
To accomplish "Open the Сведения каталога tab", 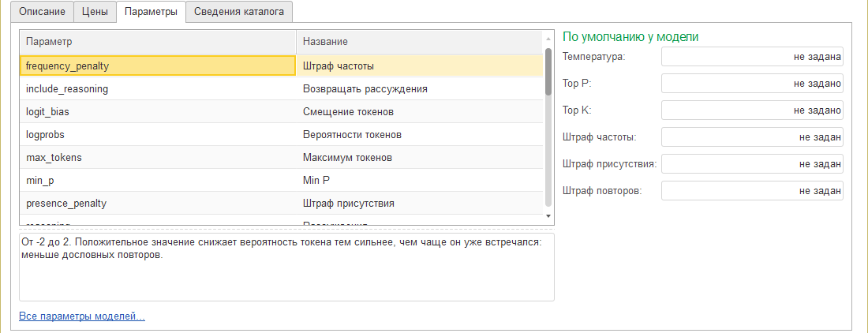I will click(239, 12).
